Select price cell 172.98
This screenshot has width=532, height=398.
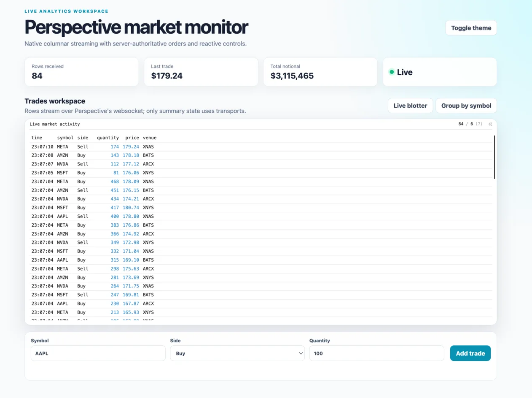click(131, 242)
